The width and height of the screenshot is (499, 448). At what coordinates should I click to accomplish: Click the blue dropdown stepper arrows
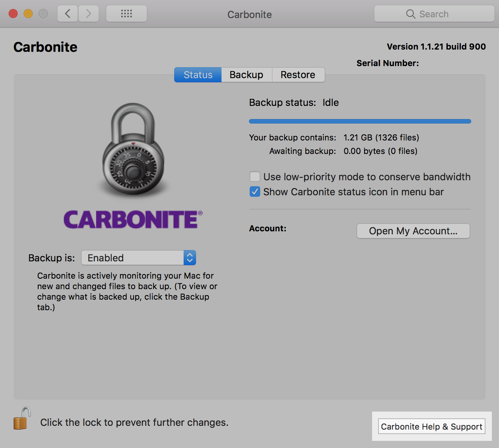click(190, 258)
